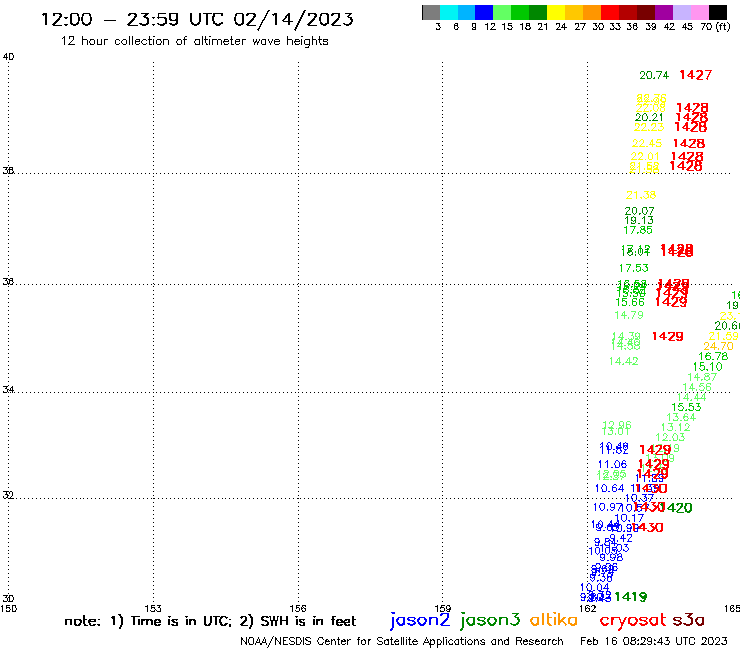Click the 17.53 wave height value

click(x=634, y=268)
